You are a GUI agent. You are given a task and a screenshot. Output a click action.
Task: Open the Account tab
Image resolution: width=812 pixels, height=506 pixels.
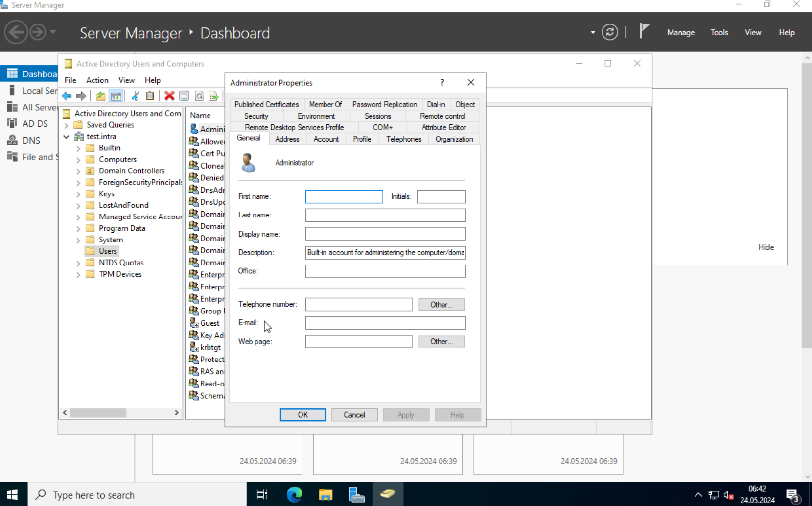(x=326, y=139)
